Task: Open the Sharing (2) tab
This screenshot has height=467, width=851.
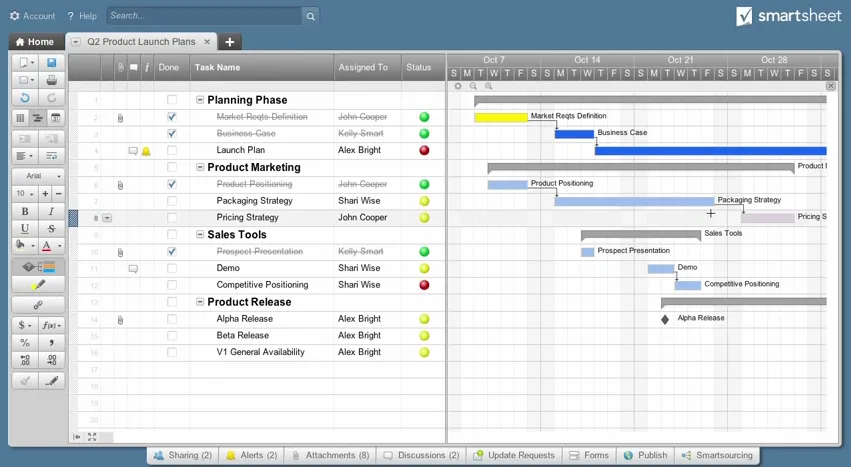Action: 182,456
